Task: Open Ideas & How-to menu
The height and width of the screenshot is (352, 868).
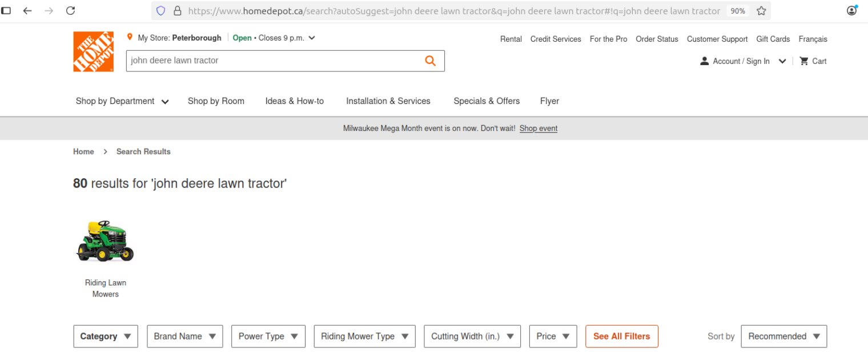Action: click(295, 101)
